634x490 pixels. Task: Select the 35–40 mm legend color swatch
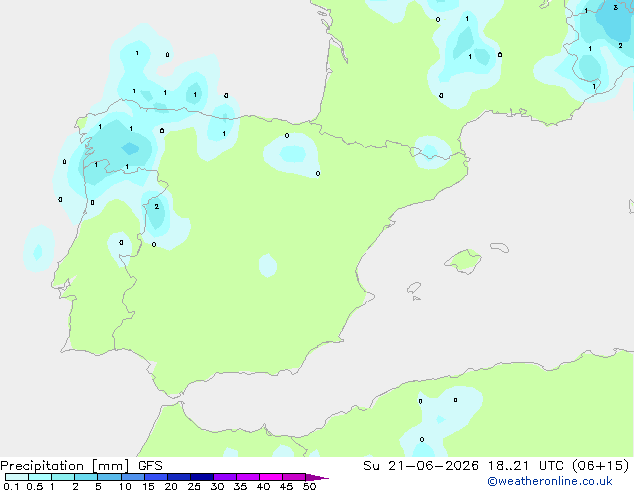coord(248,477)
